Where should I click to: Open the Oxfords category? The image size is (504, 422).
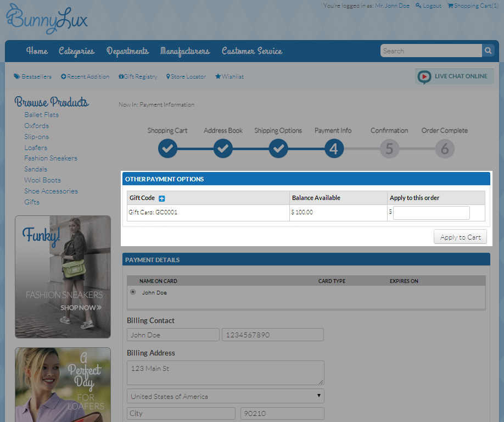pos(37,126)
